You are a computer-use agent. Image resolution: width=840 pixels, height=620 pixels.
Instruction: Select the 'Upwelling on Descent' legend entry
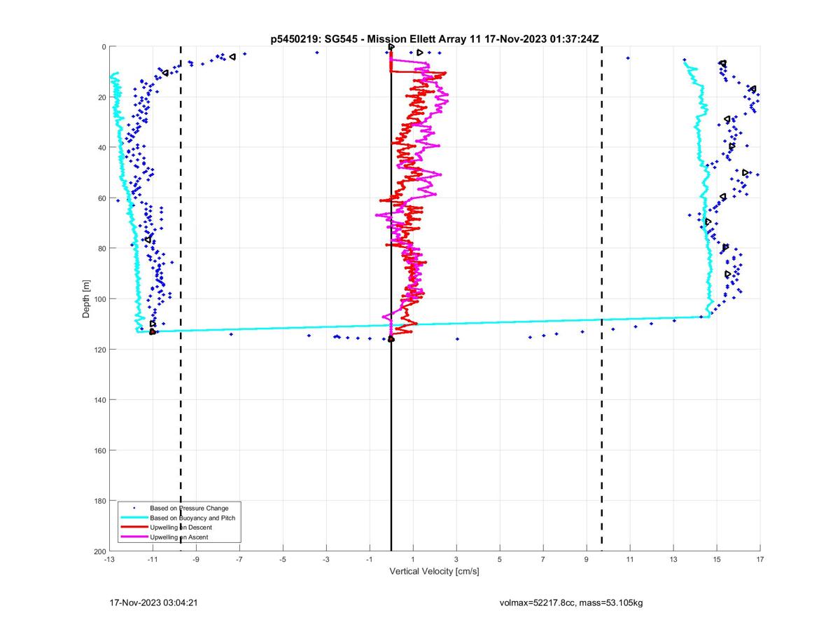(181, 528)
